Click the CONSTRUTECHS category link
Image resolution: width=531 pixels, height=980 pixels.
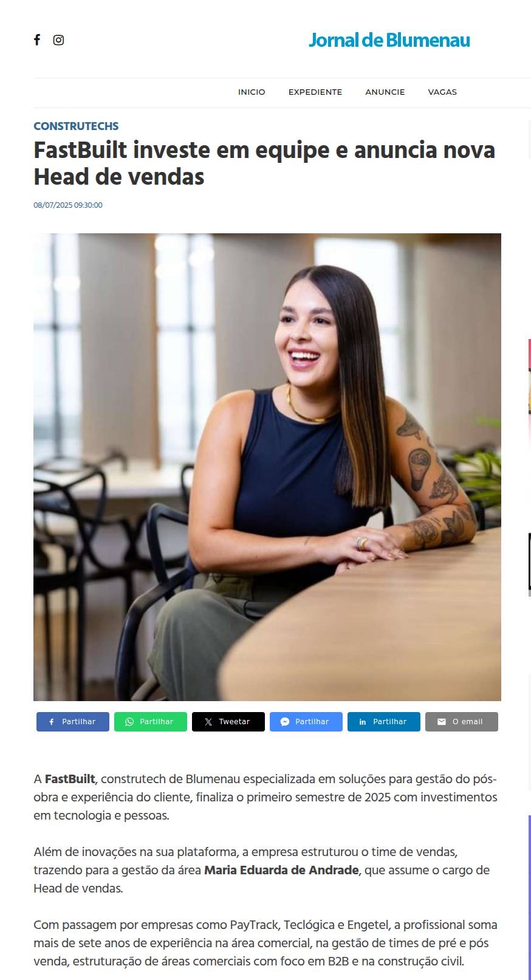76,126
